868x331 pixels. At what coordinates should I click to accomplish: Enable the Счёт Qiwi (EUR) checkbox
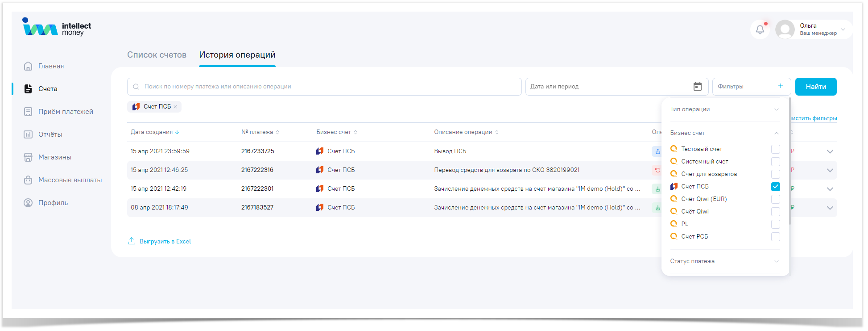point(775,199)
